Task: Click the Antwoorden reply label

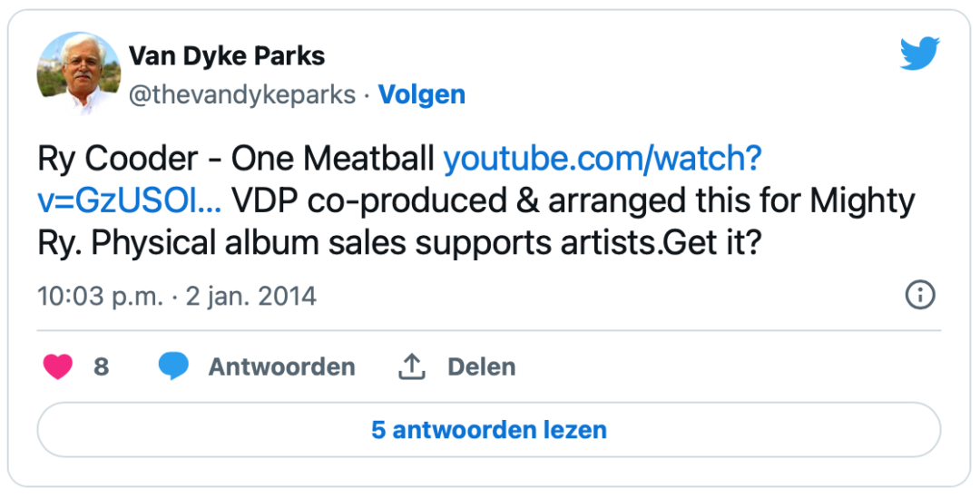Action: click(282, 366)
